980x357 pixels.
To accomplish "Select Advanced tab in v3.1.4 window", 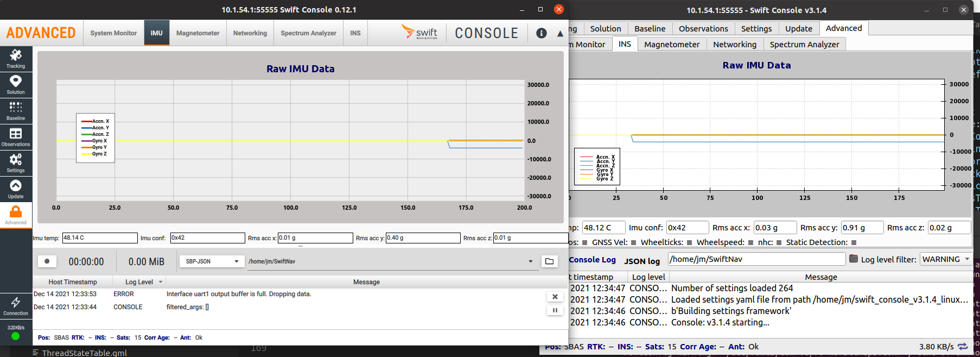I will 844,28.
